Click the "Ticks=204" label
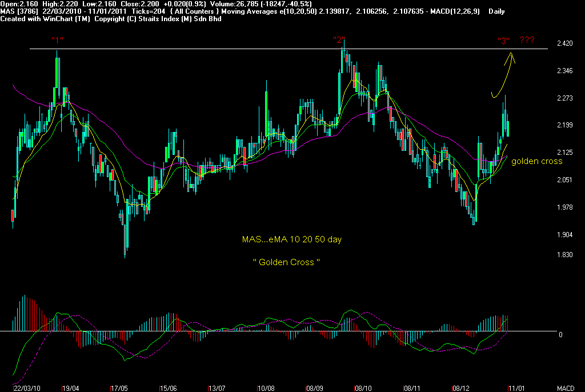 (x=149, y=11)
